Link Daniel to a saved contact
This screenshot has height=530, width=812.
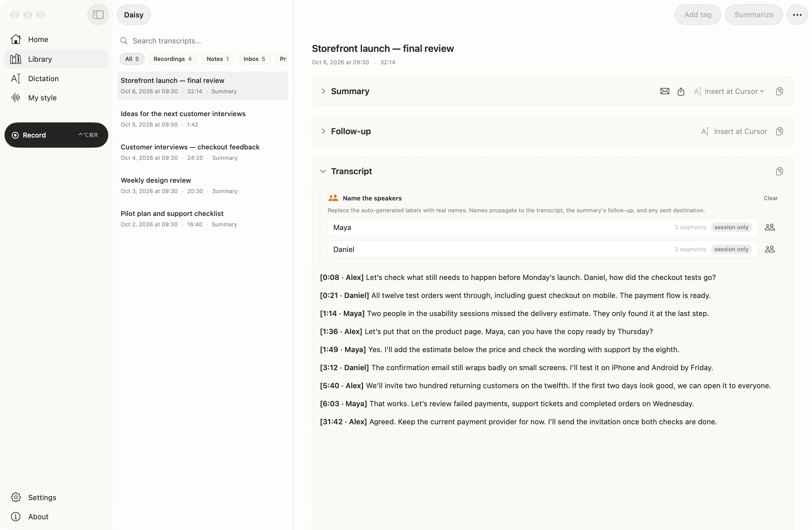[770, 249]
